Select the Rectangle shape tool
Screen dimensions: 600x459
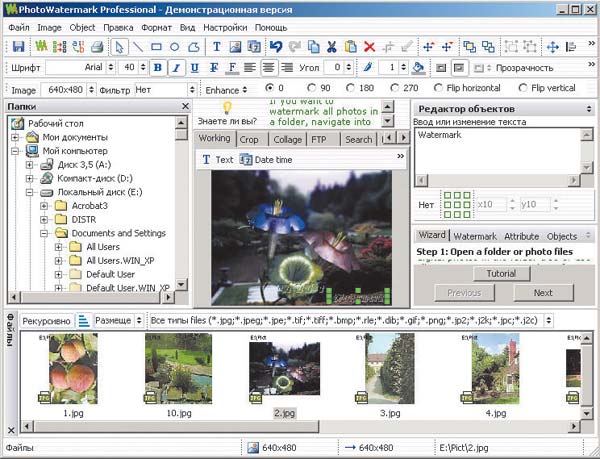coord(156,47)
